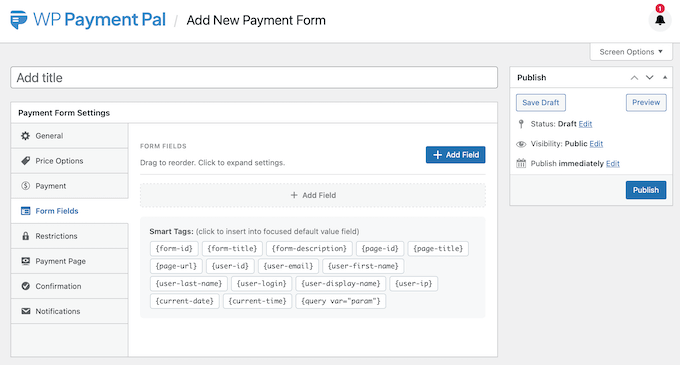
Task: Insert the {user-email} smart tag
Action: tap(288, 266)
